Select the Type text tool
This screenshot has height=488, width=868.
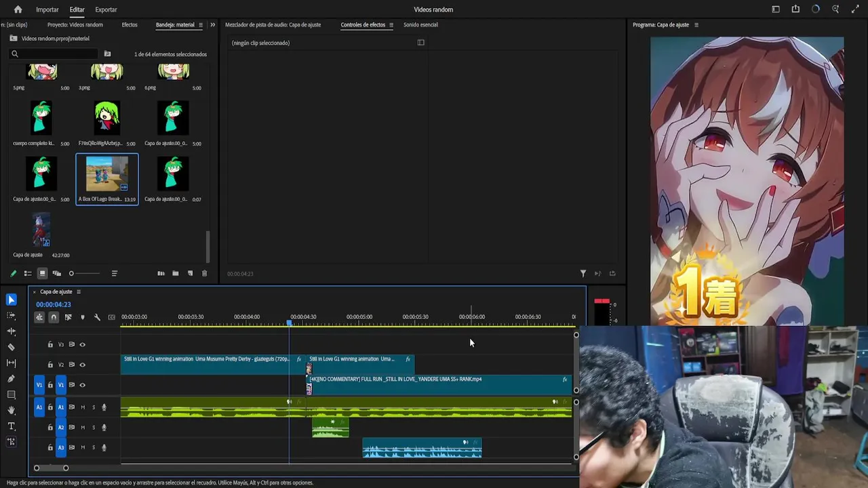[x=11, y=426]
